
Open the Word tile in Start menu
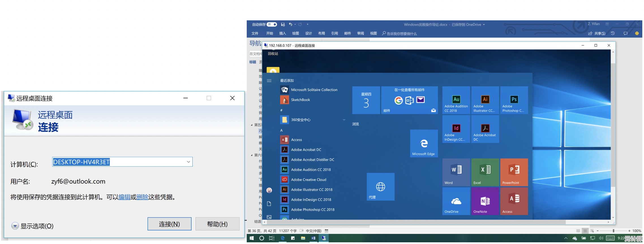tap(456, 172)
